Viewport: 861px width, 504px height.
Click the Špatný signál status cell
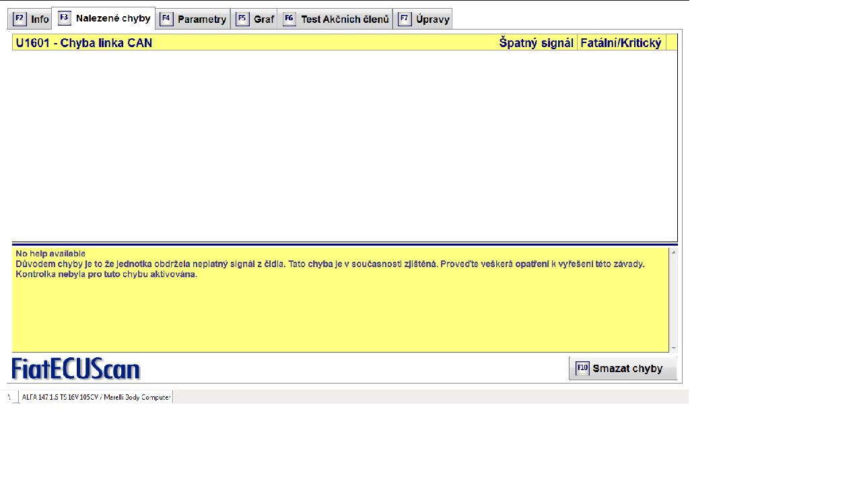tap(536, 43)
